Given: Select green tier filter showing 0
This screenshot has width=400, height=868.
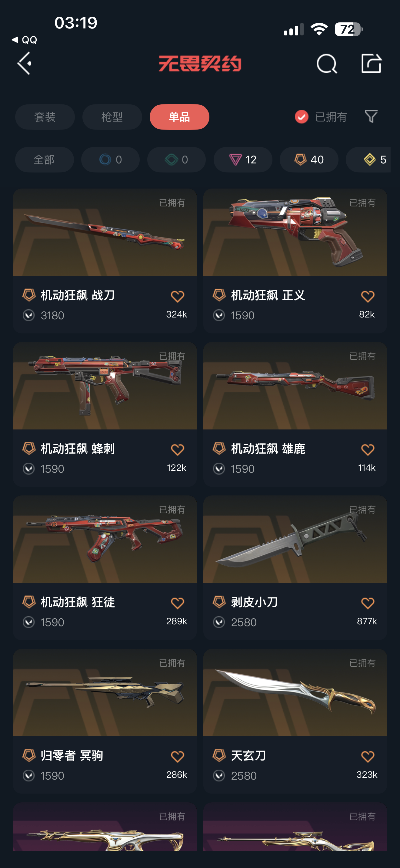Looking at the screenshot, I should (x=176, y=159).
